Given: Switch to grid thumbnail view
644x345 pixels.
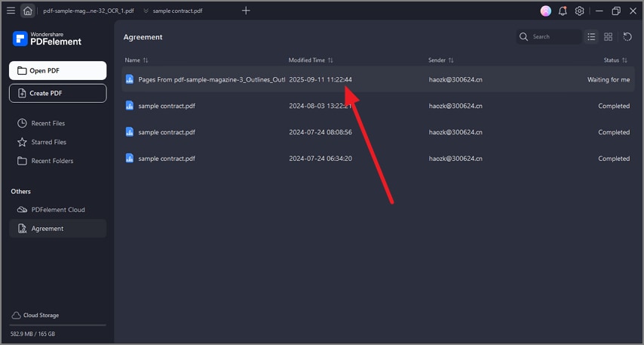Looking at the screenshot, I should [609, 36].
